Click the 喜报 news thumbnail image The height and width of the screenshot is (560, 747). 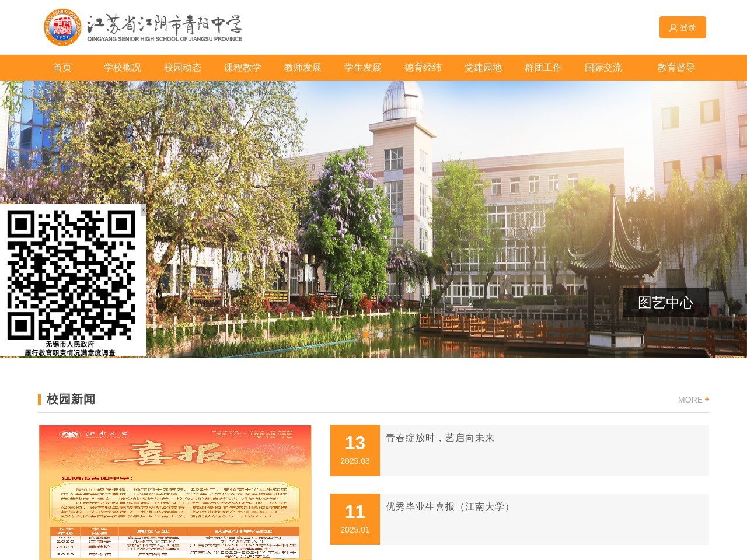coord(175,492)
